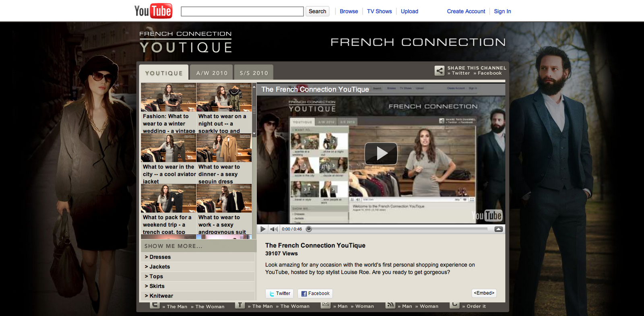Click the RSS feed icon in footer

(390, 305)
